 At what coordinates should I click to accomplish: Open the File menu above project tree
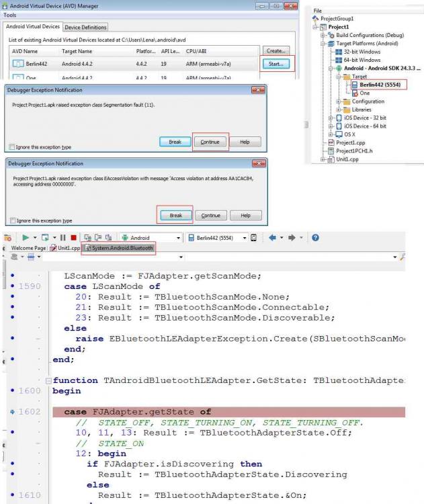[318, 11]
